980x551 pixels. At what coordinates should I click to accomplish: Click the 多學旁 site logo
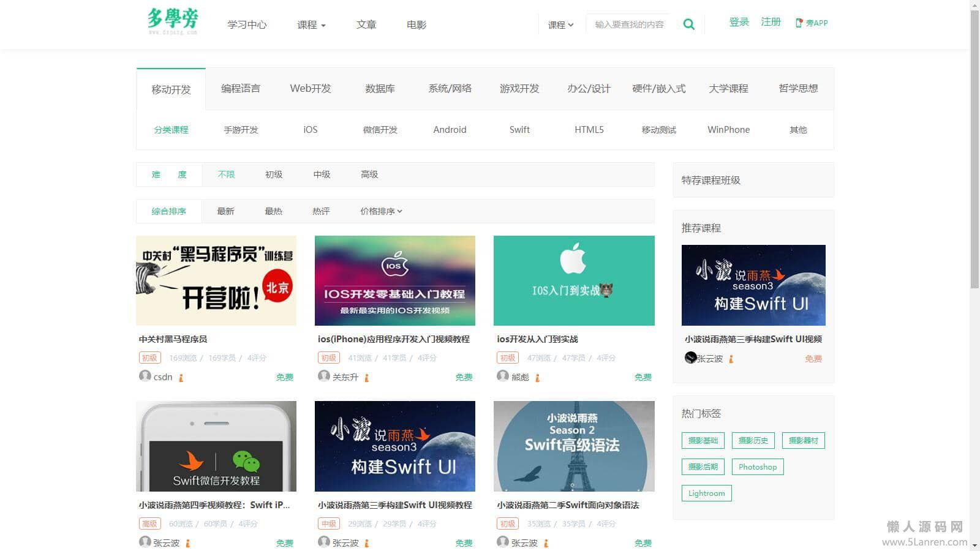pyautogui.click(x=173, y=20)
